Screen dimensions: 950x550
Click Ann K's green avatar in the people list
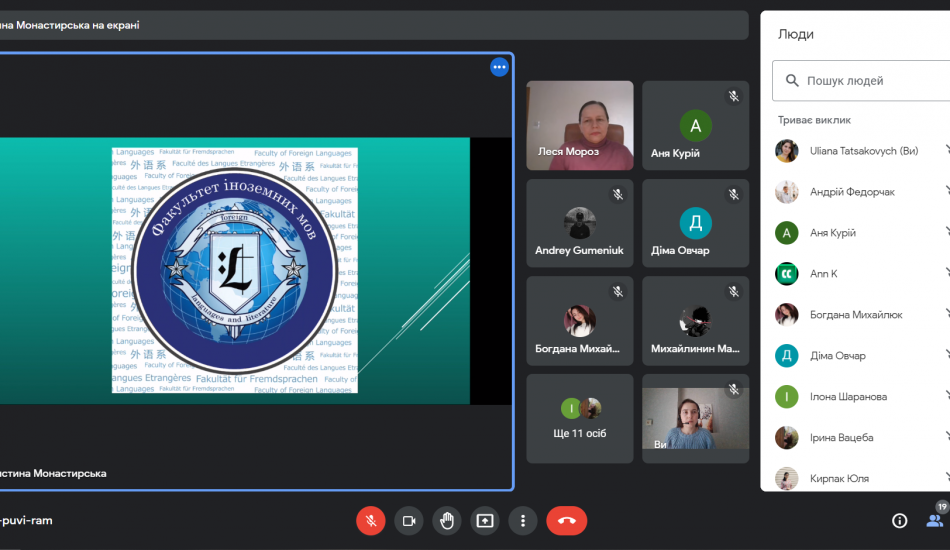point(787,273)
